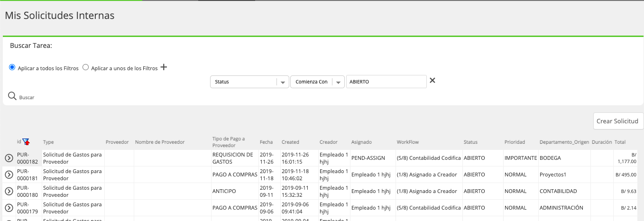Click the ABIERTO filter value input
The width and height of the screenshot is (644, 221).
coord(386,82)
